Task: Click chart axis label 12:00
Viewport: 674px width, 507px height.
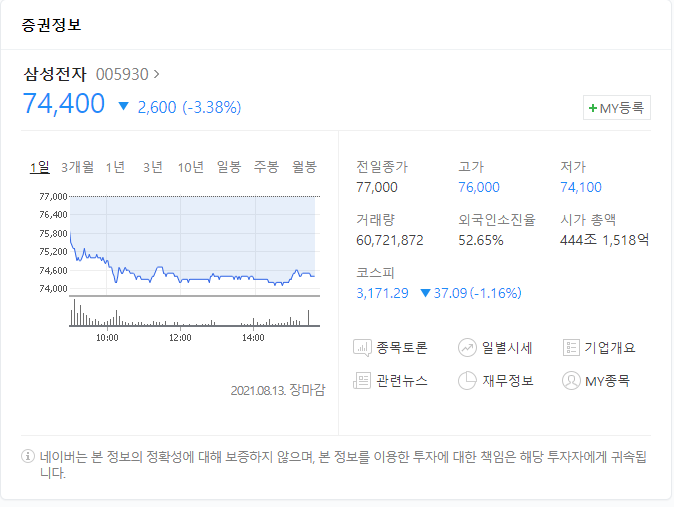Action: click(x=180, y=338)
